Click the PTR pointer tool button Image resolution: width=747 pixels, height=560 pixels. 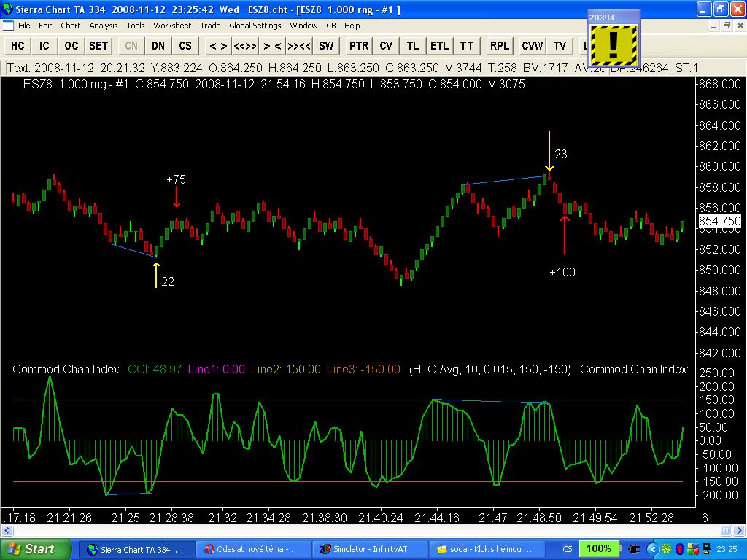pyautogui.click(x=359, y=46)
